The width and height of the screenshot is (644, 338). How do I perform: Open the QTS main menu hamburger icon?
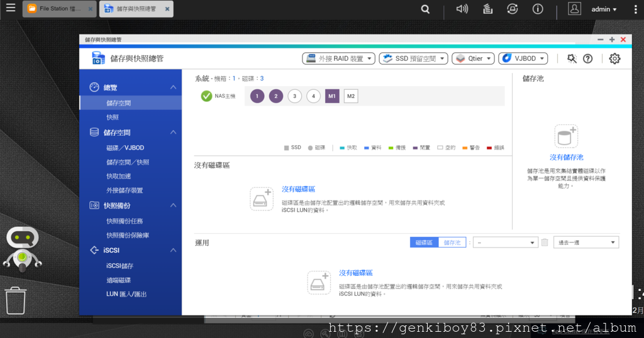click(11, 8)
